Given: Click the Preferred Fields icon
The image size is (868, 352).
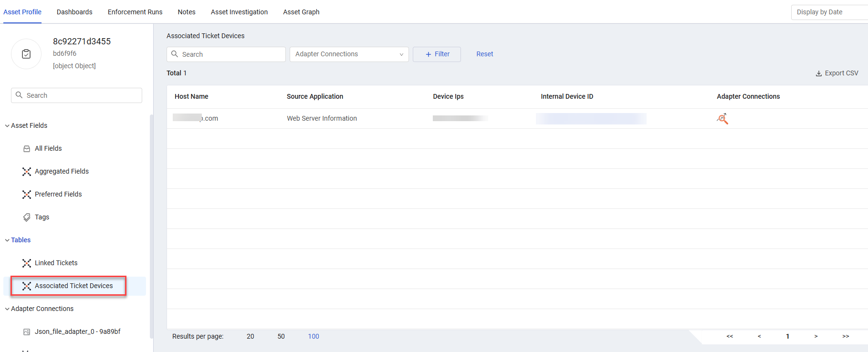Looking at the screenshot, I should (x=27, y=195).
